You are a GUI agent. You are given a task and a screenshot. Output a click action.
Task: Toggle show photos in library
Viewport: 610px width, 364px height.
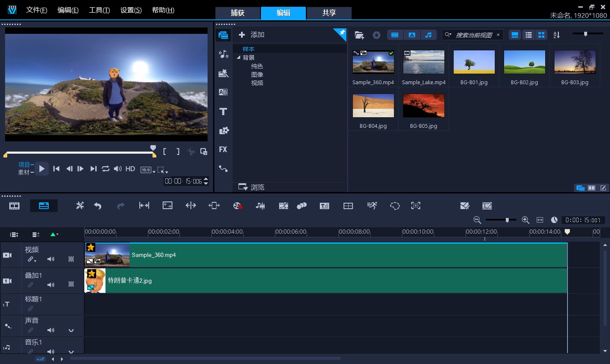pos(412,35)
